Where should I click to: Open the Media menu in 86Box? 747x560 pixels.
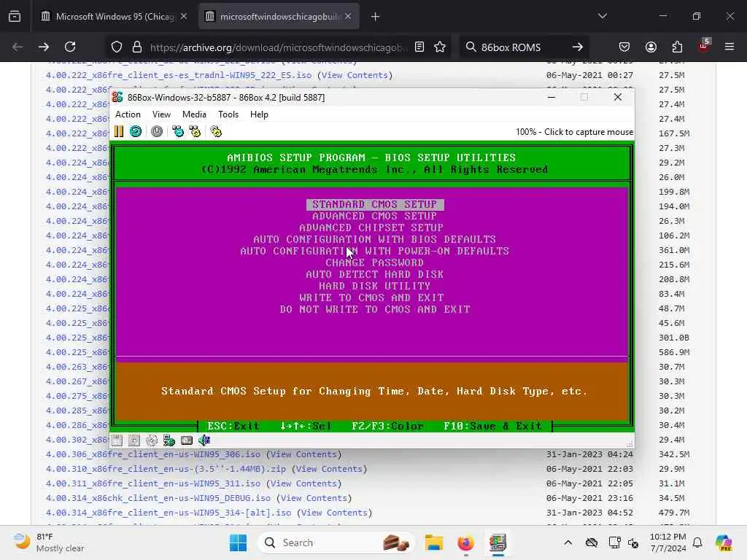tap(194, 114)
